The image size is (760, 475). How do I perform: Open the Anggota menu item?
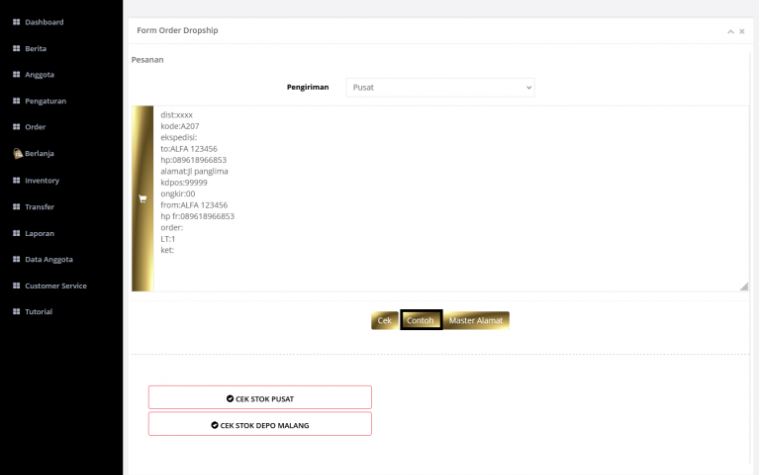tap(39, 75)
